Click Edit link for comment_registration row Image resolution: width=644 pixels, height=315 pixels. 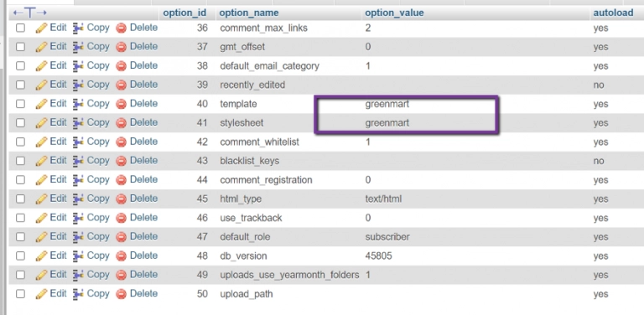tap(58, 179)
